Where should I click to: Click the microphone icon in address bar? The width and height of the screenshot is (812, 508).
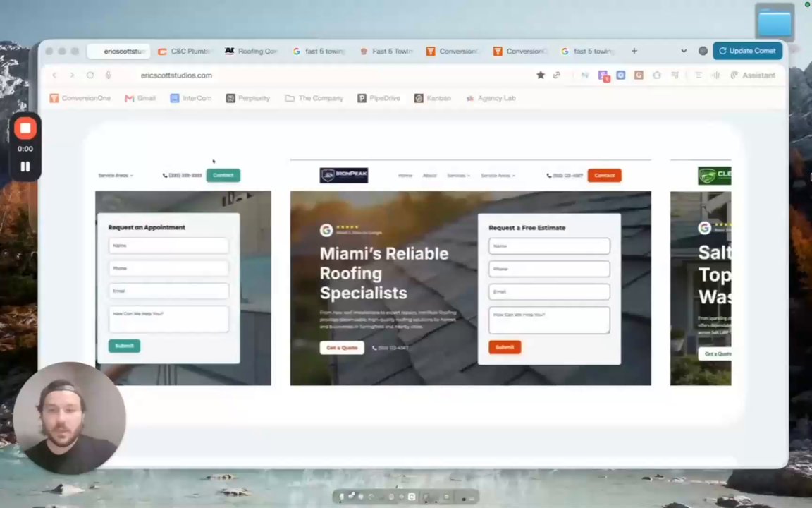pyautogui.click(x=109, y=75)
